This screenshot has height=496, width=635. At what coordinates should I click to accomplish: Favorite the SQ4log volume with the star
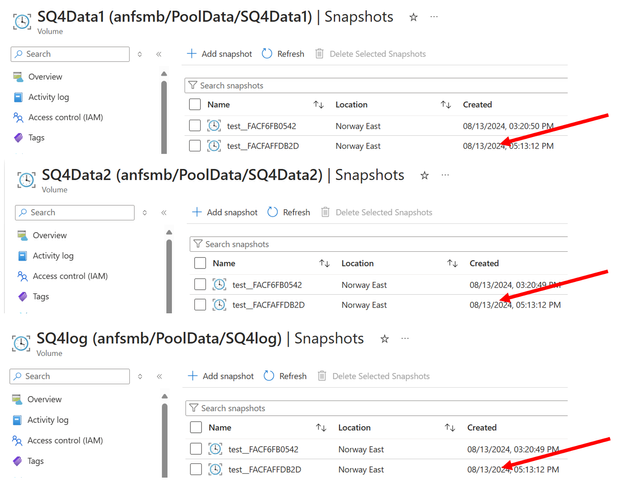click(384, 339)
